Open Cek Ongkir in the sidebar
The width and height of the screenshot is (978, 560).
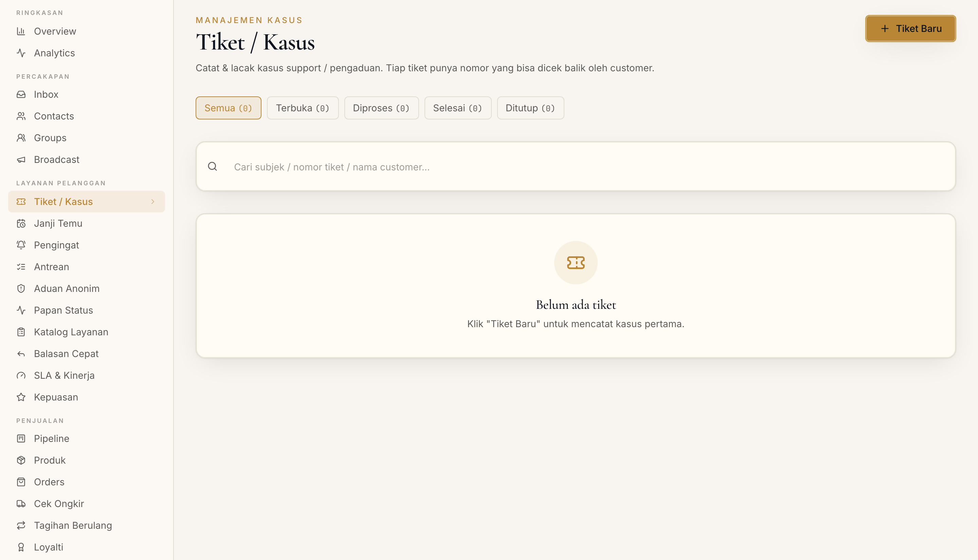tap(87, 504)
